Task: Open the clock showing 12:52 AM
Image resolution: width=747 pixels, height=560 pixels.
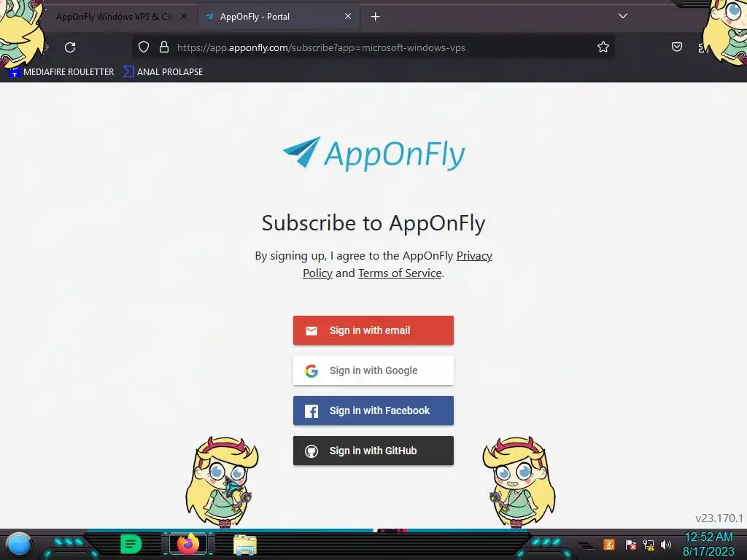Action: click(708, 544)
